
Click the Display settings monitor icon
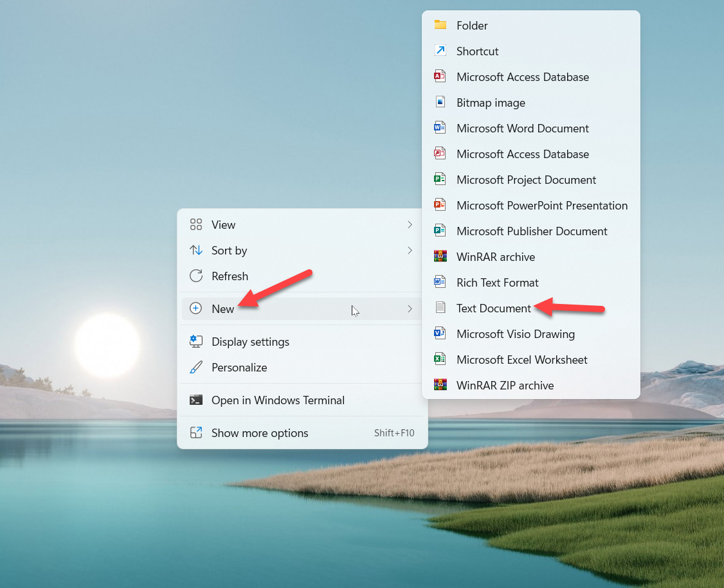click(x=196, y=341)
